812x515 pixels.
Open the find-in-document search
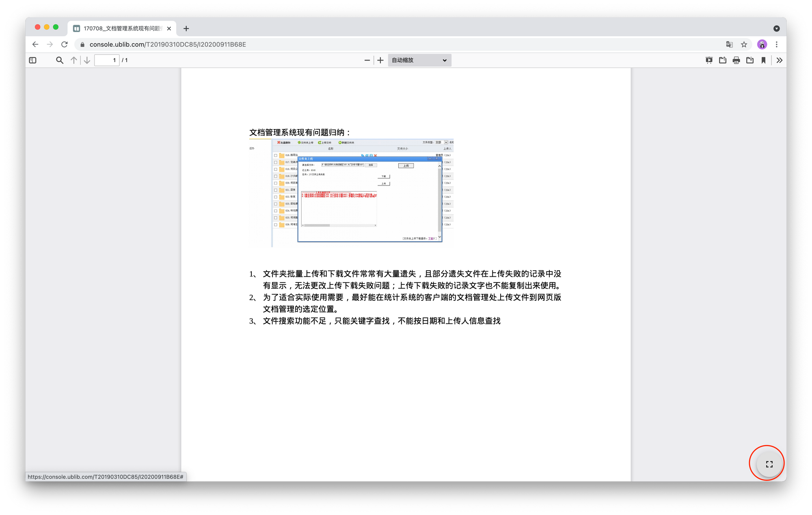coord(60,60)
